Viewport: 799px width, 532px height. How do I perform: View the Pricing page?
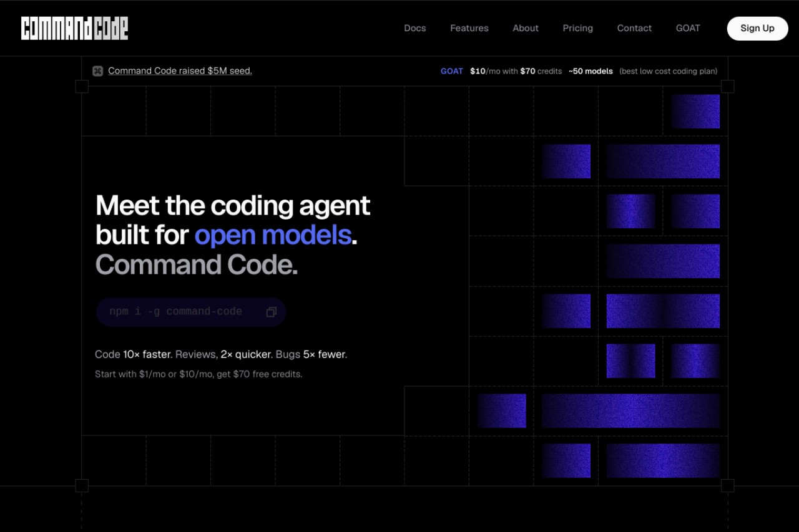578,28
